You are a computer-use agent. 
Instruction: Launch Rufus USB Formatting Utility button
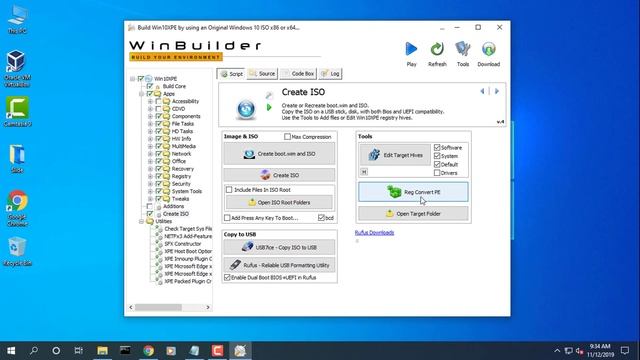coord(279,265)
